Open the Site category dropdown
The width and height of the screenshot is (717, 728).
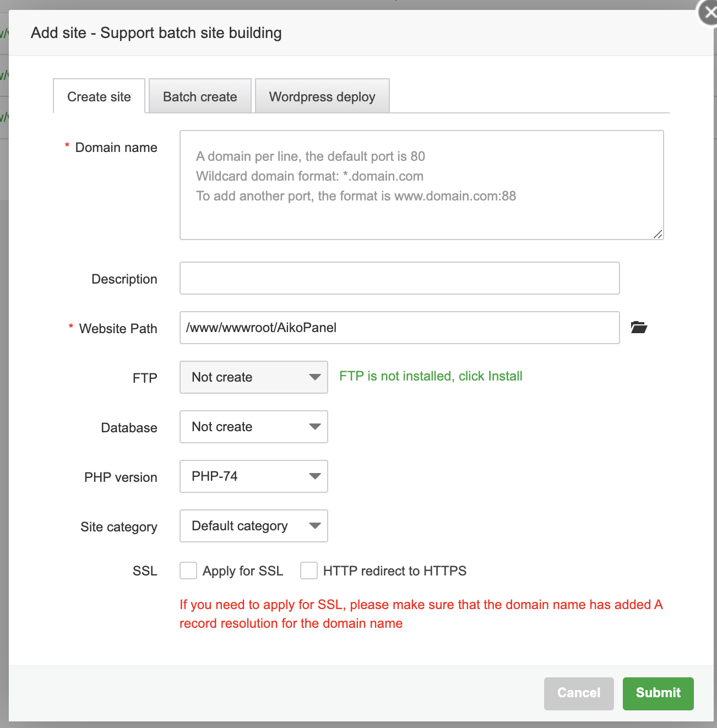tap(253, 526)
